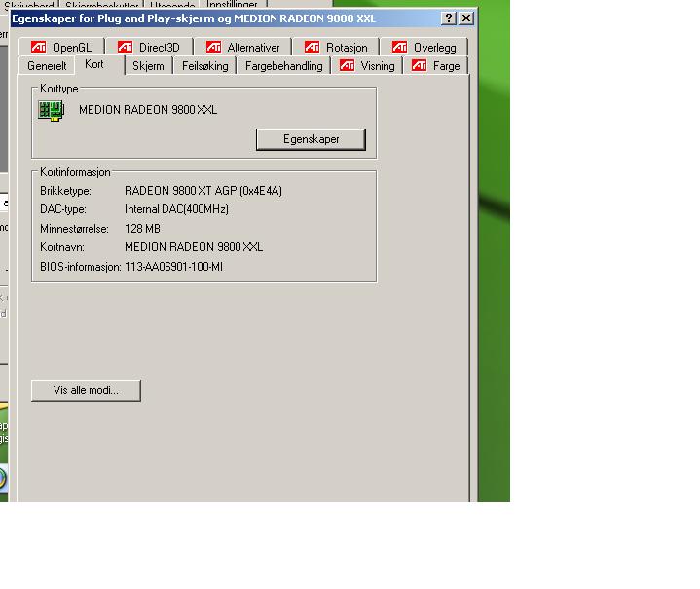This screenshot has width=700, height=589.
Task: Click the BIOS-informasjon label
Action: pos(81,267)
